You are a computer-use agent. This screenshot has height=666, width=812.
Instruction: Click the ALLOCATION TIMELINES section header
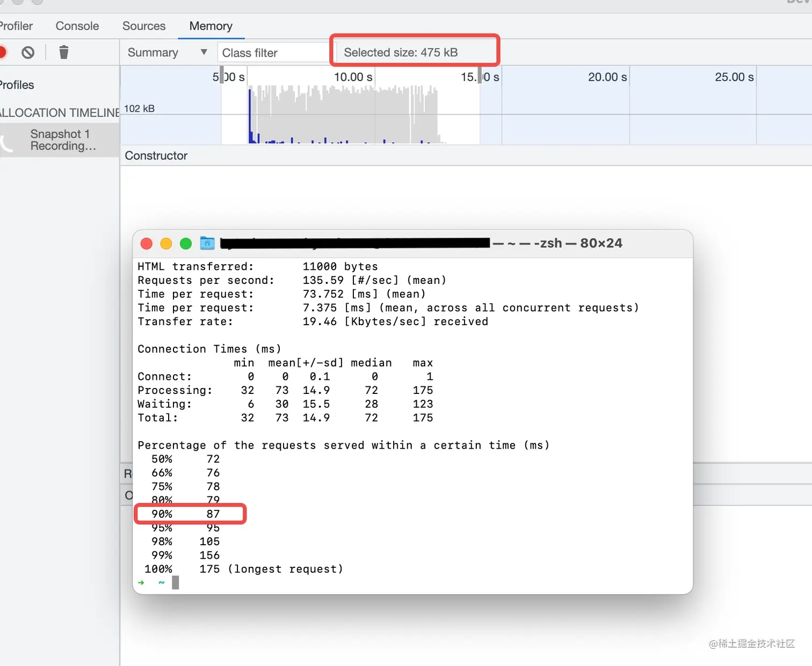60,113
